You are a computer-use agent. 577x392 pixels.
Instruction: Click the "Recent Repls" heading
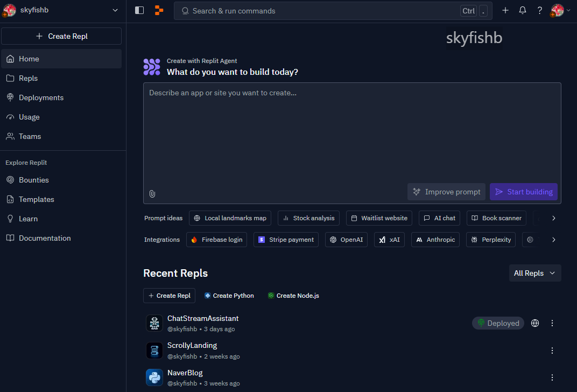click(175, 273)
